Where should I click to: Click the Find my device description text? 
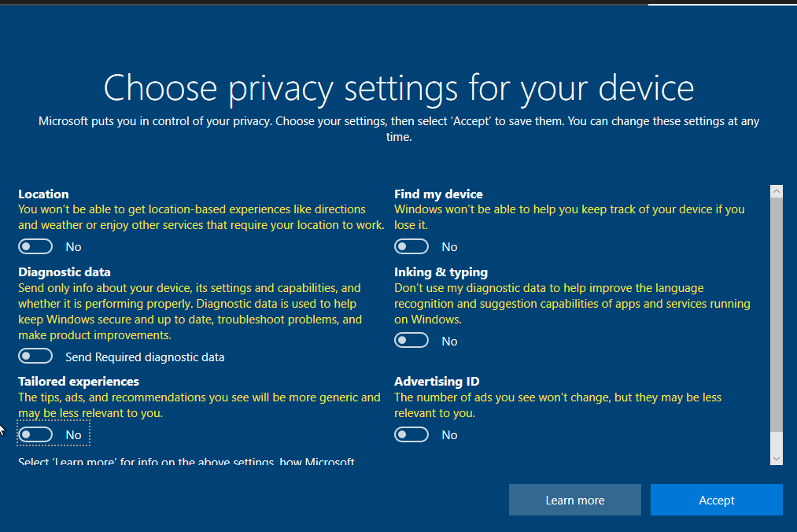click(570, 217)
